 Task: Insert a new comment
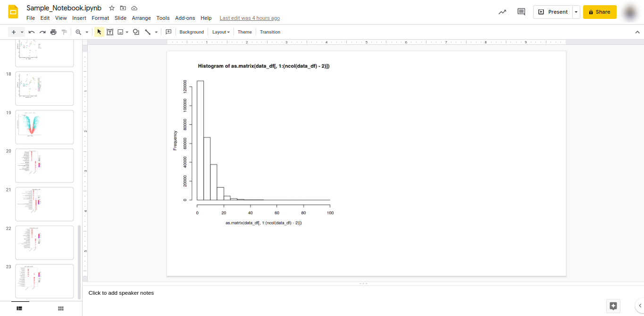point(168,32)
